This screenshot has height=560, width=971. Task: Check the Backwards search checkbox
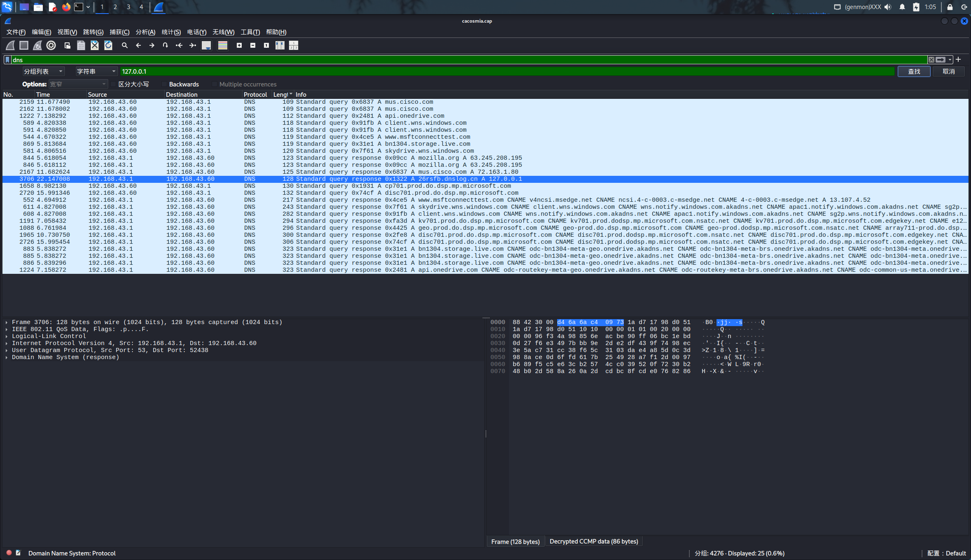coord(164,84)
